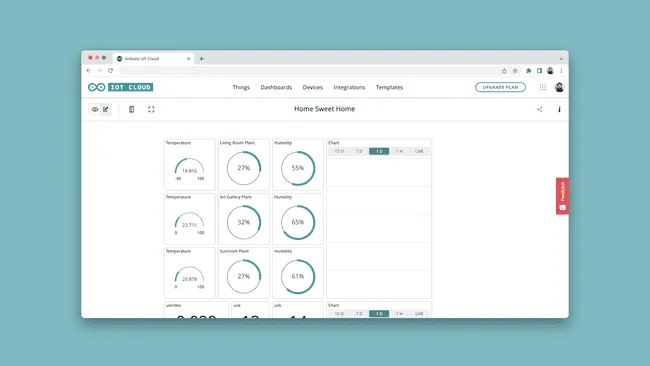650x366 pixels.
Task: Open the Templates menu
Action: [389, 87]
